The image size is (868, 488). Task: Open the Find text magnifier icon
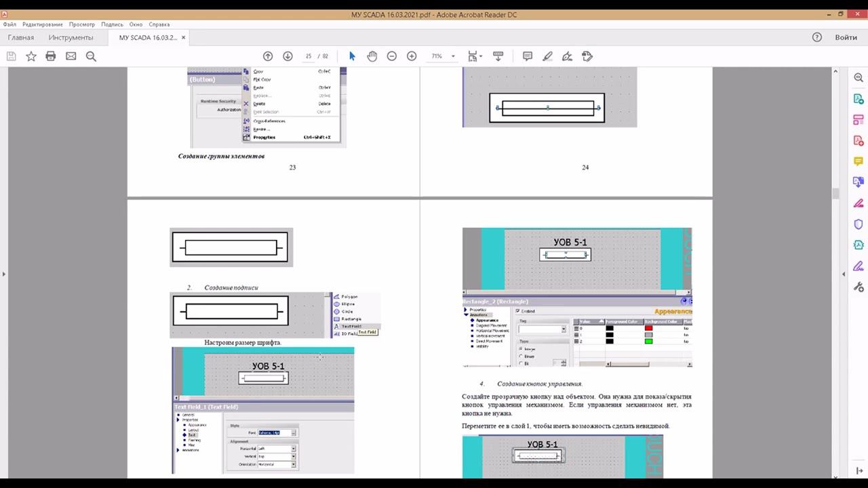click(x=91, y=56)
